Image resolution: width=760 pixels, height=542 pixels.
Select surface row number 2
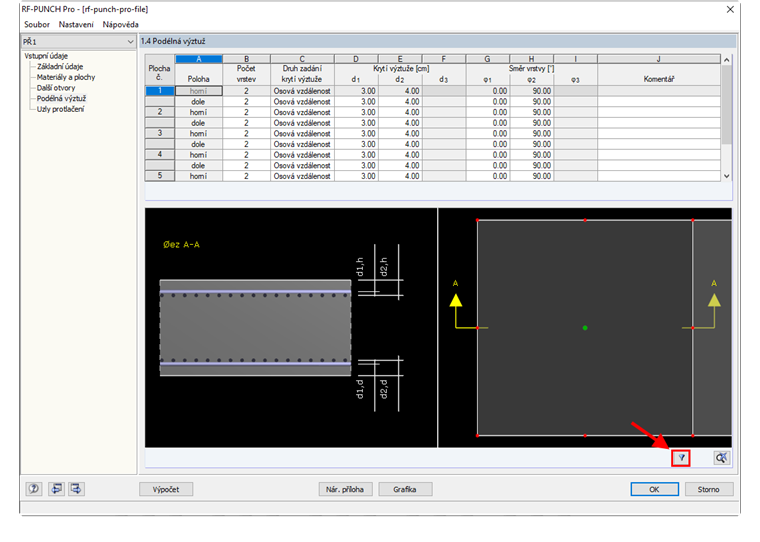point(160,112)
